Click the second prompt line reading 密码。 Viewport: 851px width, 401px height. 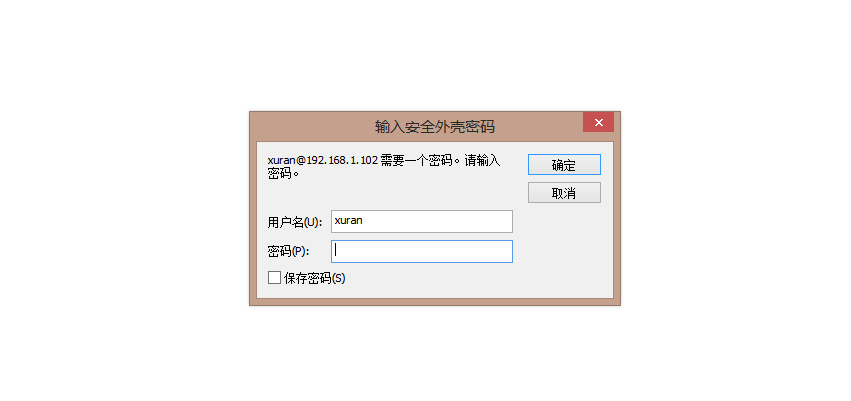click(283, 174)
